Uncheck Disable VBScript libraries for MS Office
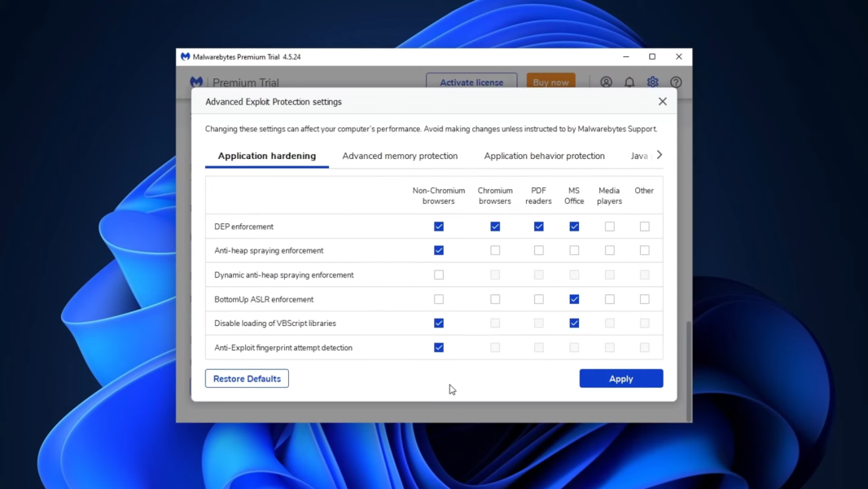 pyautogui.click(x=574, y=323)
